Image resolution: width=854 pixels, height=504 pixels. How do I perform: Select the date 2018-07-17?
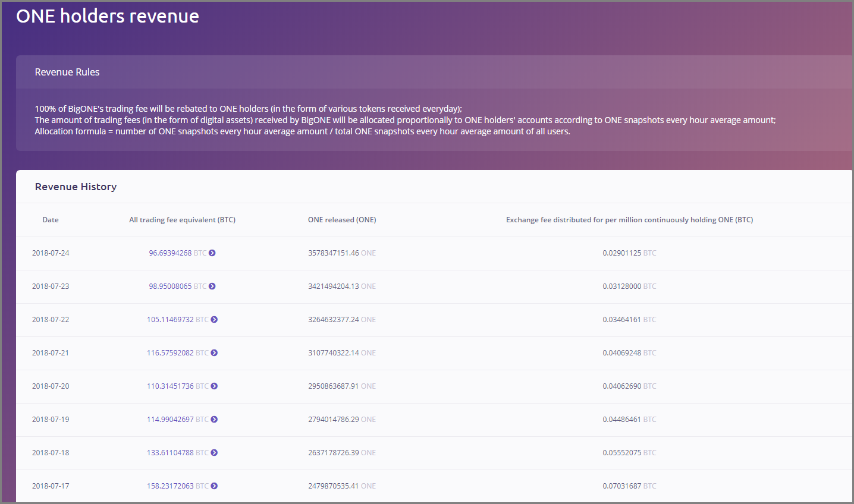[x=51, y=486]
